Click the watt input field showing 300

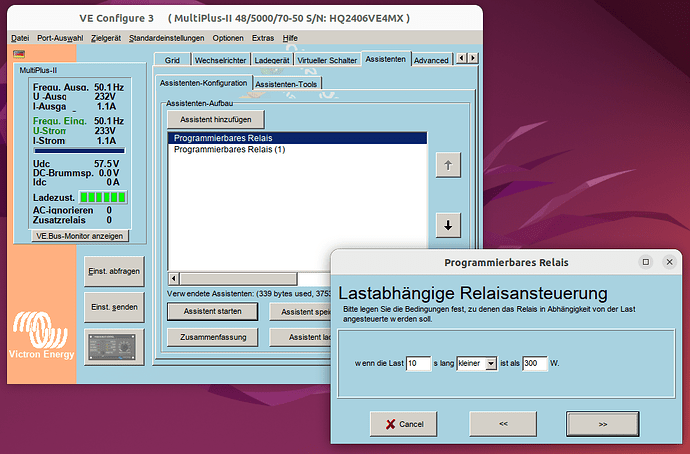pyautogui.click(x=535, y=363)
